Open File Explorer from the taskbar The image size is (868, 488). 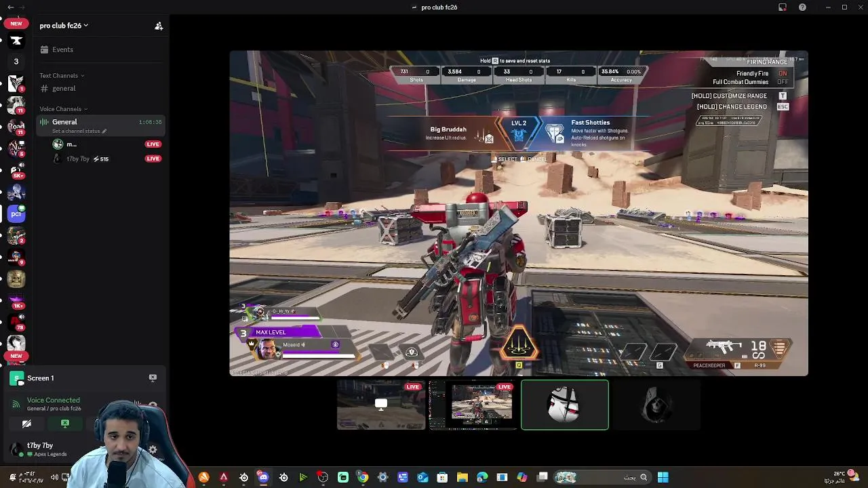[462, 477]
